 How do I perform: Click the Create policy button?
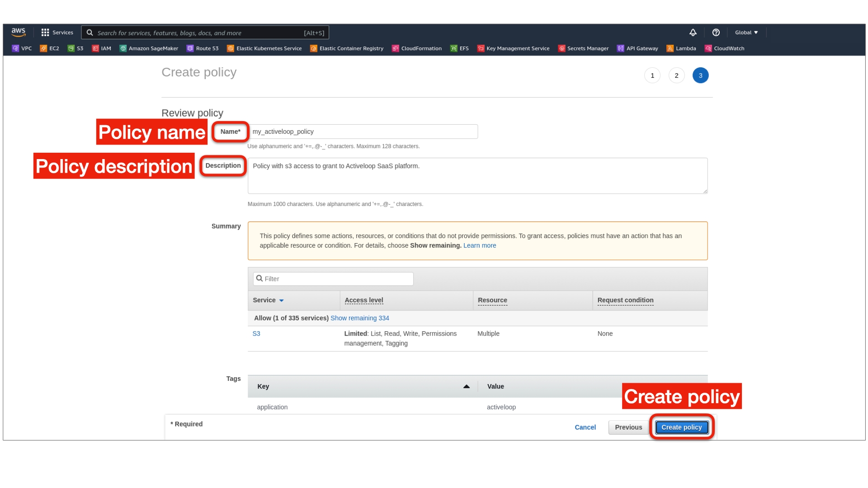click(x=681, y=427)
